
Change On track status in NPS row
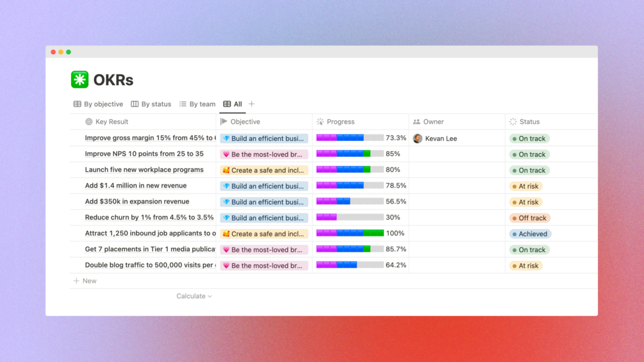click(529, 154)
